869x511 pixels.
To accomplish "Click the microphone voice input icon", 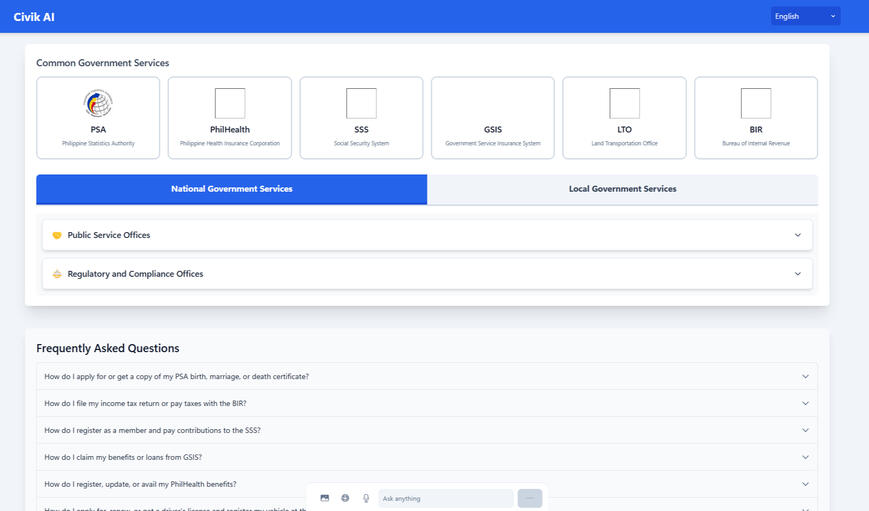I will (x=366, y=498).
